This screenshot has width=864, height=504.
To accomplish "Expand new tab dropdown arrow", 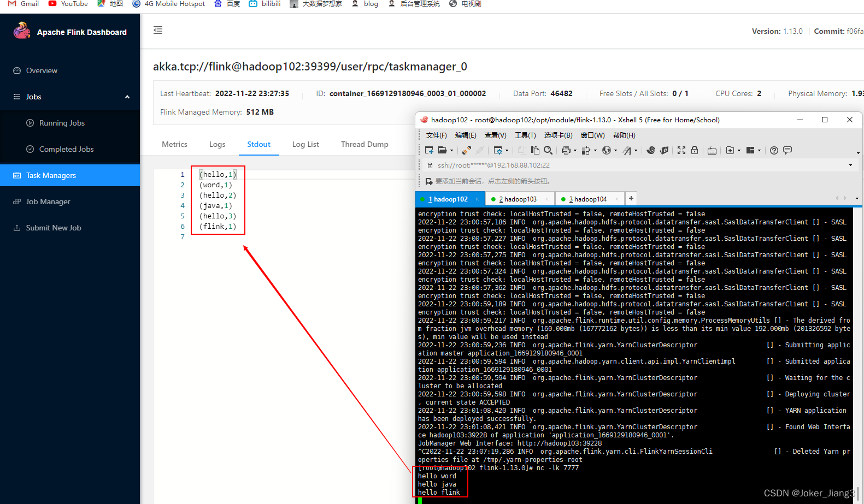I will (739, 151).
